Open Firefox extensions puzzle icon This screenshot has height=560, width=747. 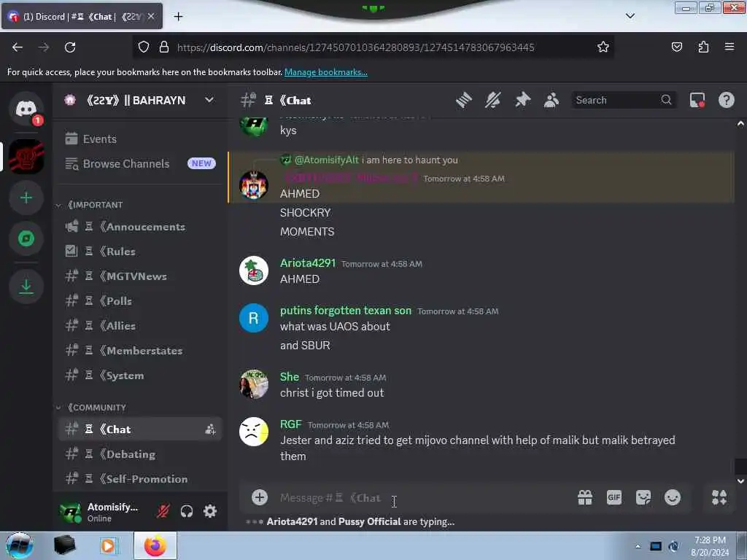[703, 47]
